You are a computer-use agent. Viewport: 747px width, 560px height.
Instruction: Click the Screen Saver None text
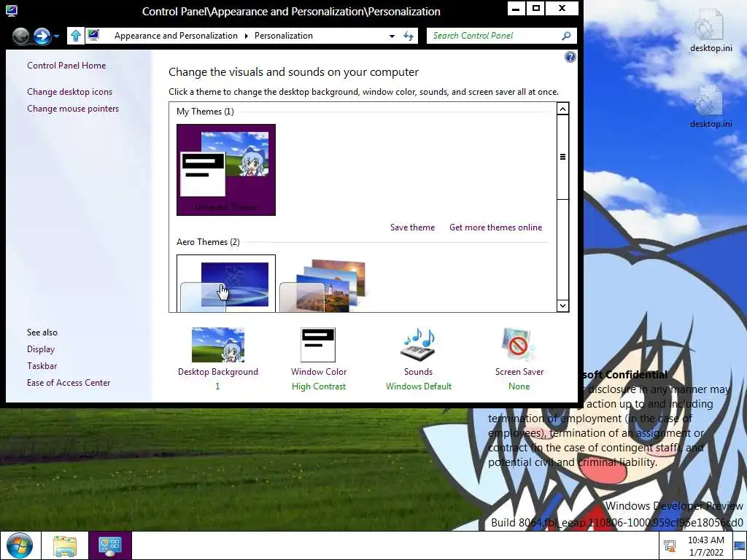[x=519, y=386]
